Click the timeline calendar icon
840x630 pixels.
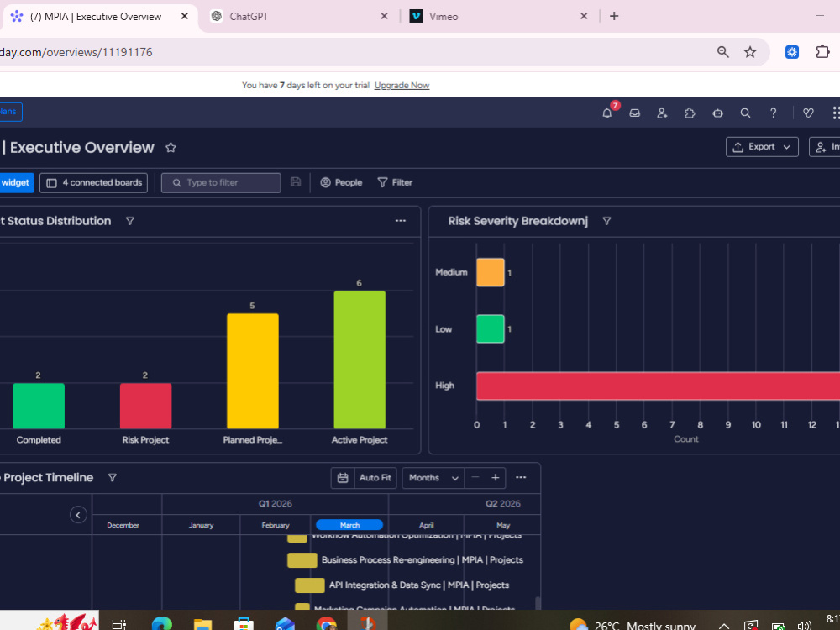[343, 477]
